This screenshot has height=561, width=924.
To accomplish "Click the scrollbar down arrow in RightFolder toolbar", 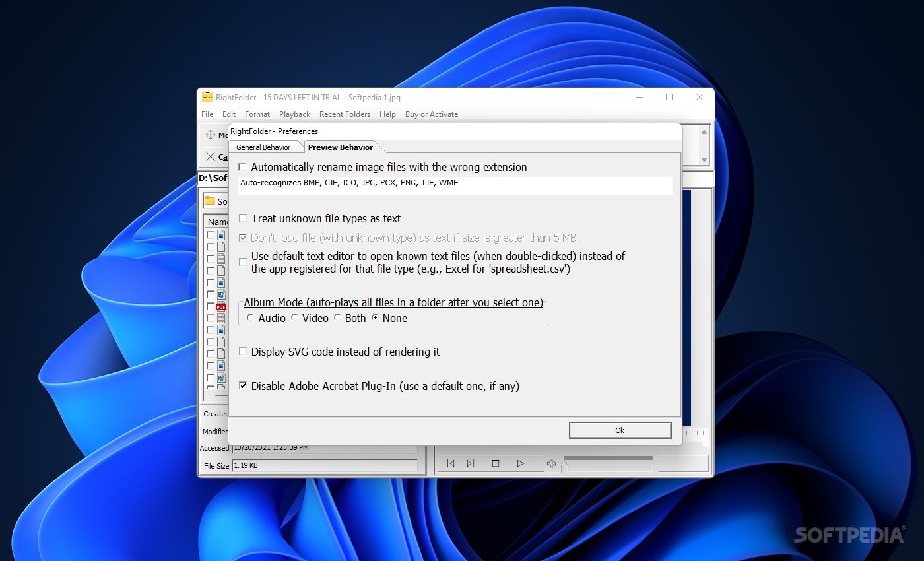I will pos(704,160).
